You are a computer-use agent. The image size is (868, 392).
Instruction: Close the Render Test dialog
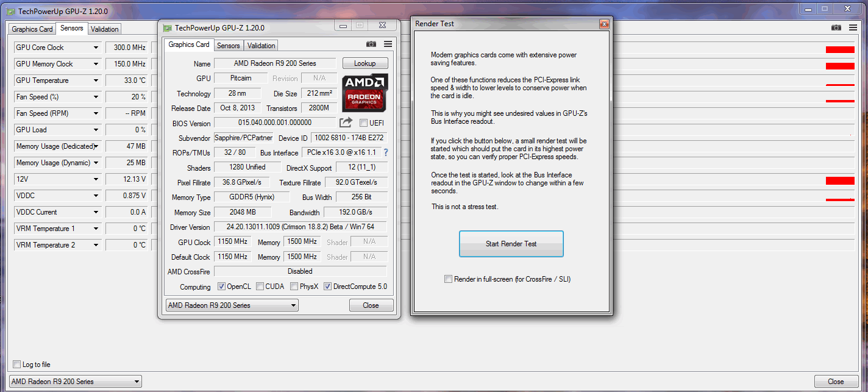pyautogui.click(x=604, y=24)
